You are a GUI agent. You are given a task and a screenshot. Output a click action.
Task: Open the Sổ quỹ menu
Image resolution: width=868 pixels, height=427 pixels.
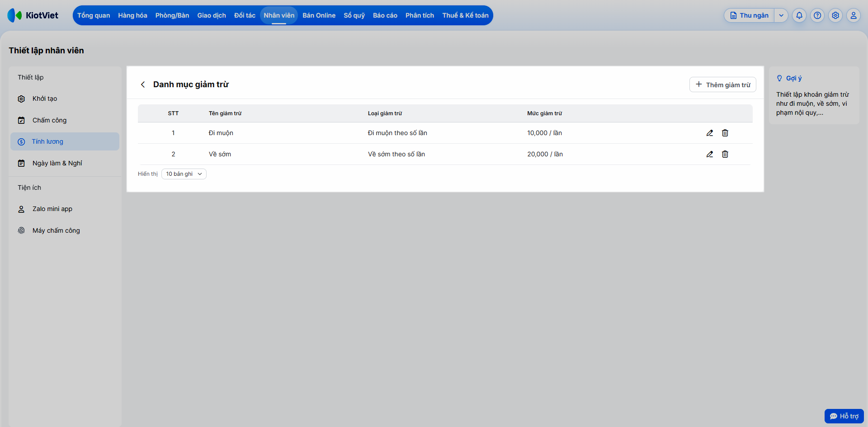point(354,15)
